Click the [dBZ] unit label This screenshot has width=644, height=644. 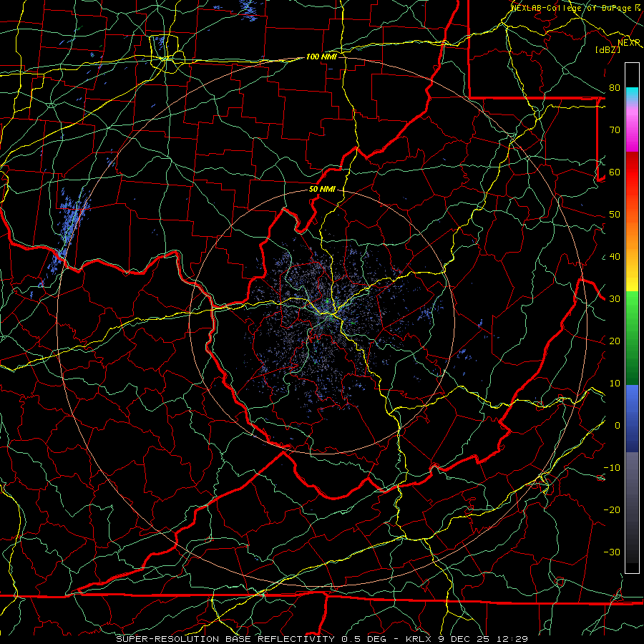coord(608,49)
